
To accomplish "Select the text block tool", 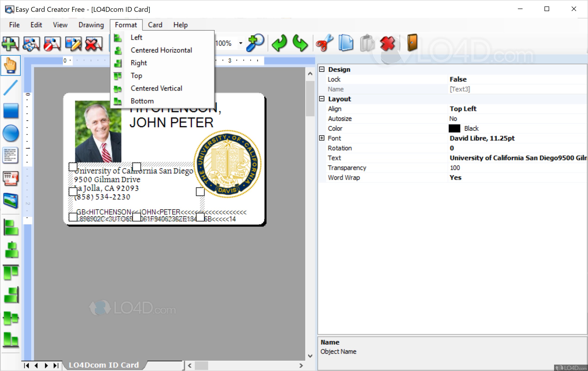I will [x=10, y=155].
